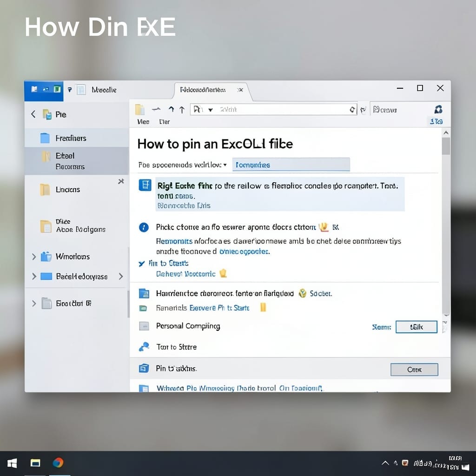Click the Pin to row icon

(x=144, y=368)
